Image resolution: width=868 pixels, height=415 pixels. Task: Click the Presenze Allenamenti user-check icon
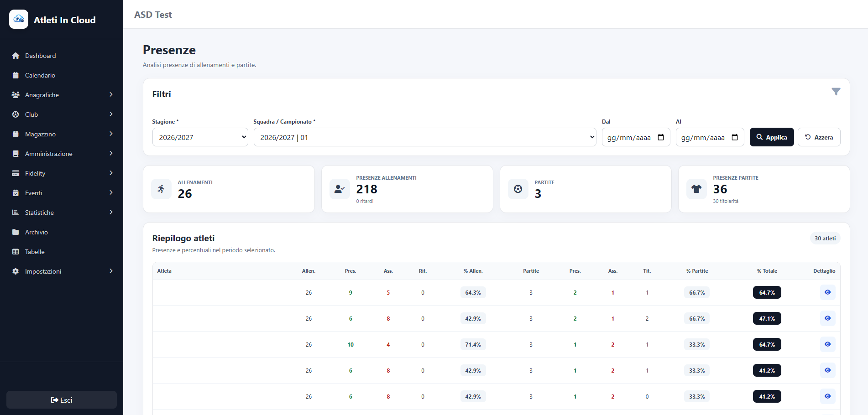coord(340,189)
